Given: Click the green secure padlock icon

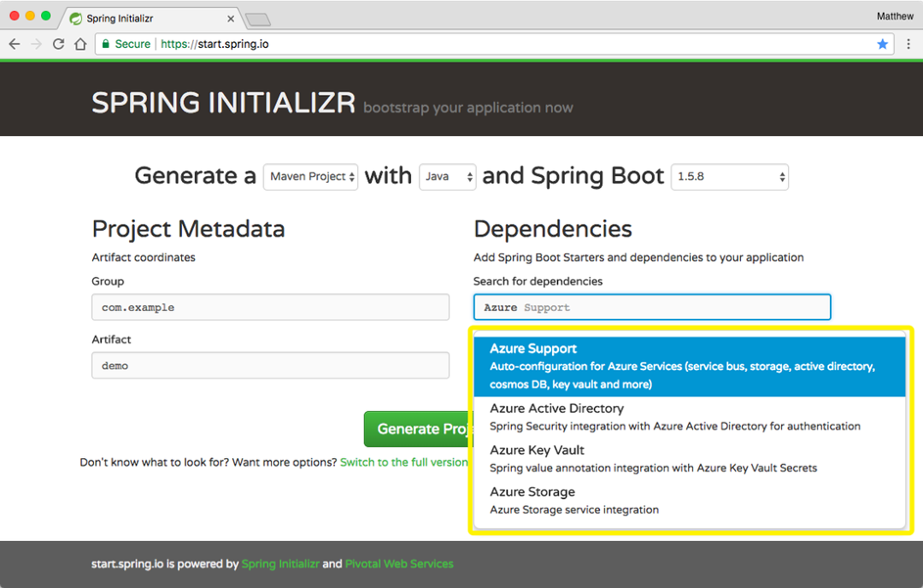Looking at the screenshot, I should pyautogui.click(x=106, y=44).
